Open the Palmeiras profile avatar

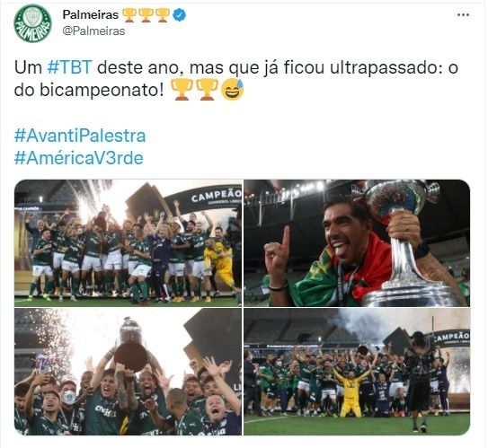click(32, 23)
